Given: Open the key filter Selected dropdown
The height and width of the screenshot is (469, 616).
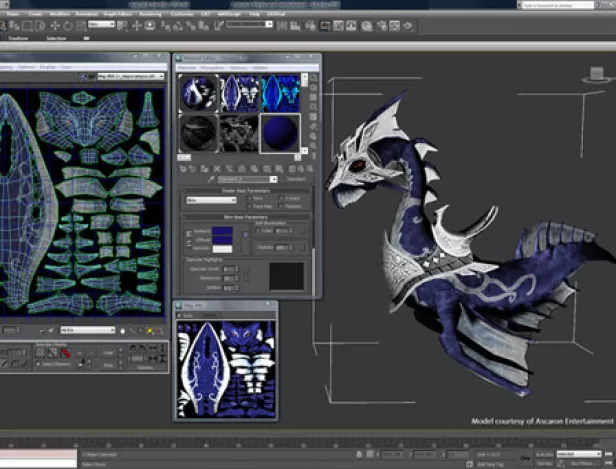Looking at the screenshot, I should point(579,454).
